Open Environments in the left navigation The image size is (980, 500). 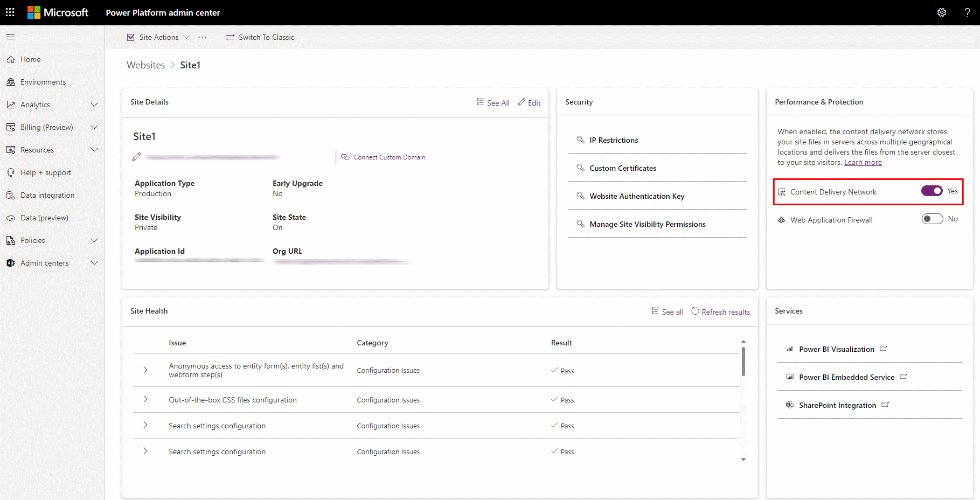click(x=43, y=82)
